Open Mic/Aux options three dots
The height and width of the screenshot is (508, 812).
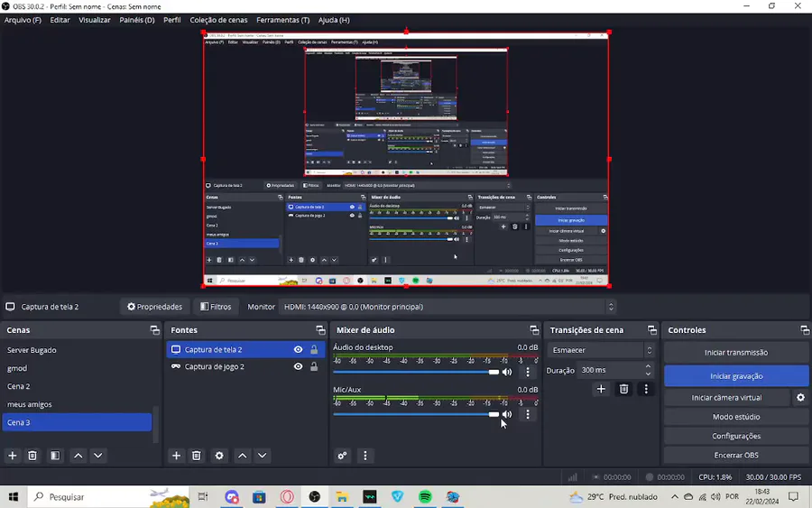coord(528,414)
